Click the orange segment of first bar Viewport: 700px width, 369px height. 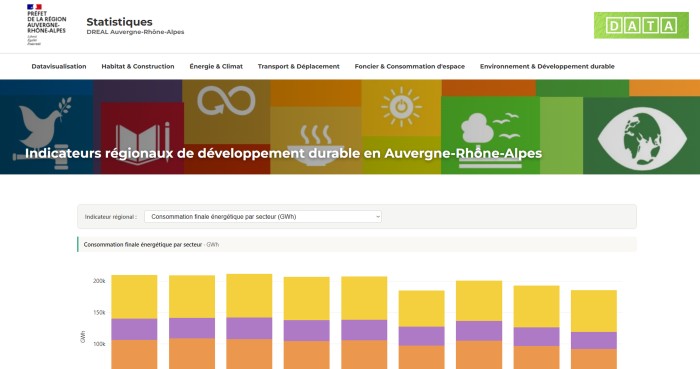134,354
